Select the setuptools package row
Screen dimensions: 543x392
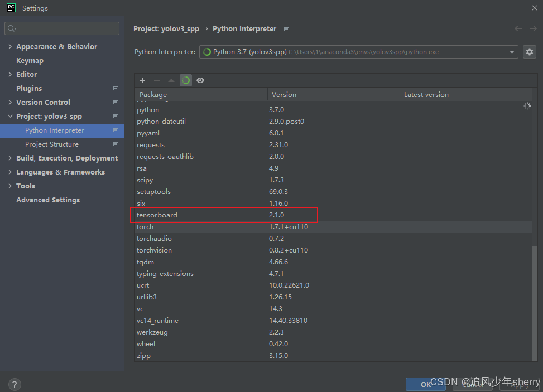[334, 192]
